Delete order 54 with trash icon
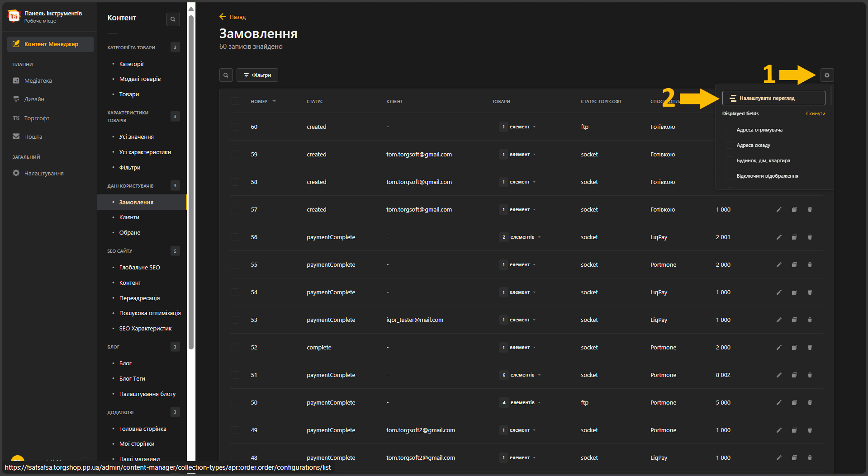 pos(810,292)
